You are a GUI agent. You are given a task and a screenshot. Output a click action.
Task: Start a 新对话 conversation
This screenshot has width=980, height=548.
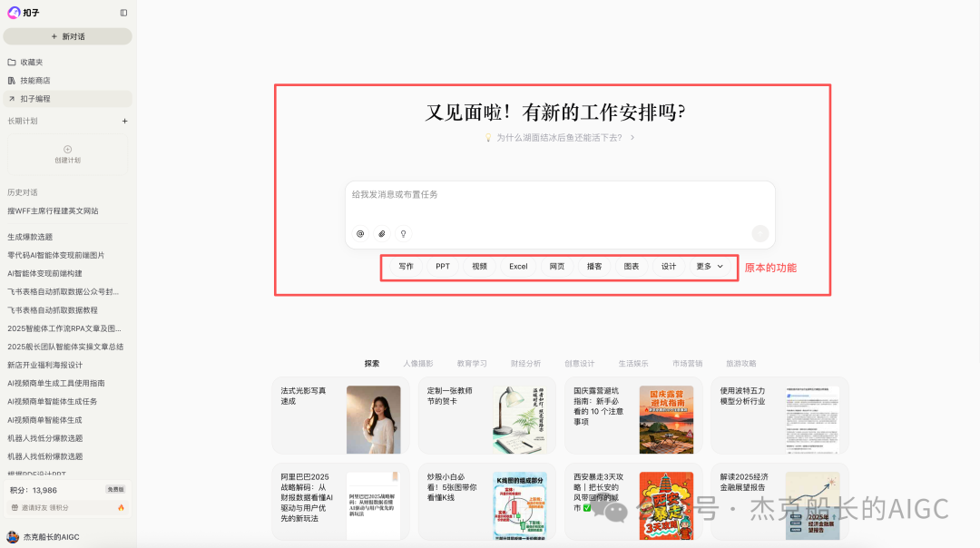(x=67, y=36)
